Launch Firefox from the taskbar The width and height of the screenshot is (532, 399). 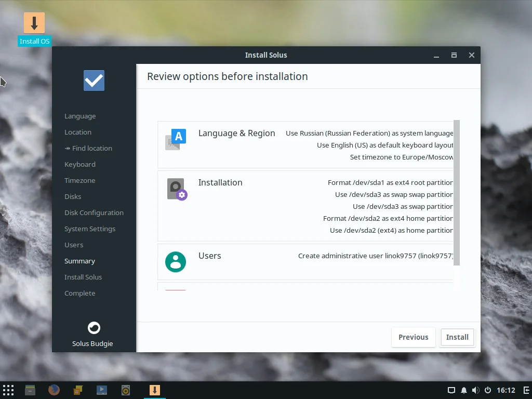tap(54, 390)
